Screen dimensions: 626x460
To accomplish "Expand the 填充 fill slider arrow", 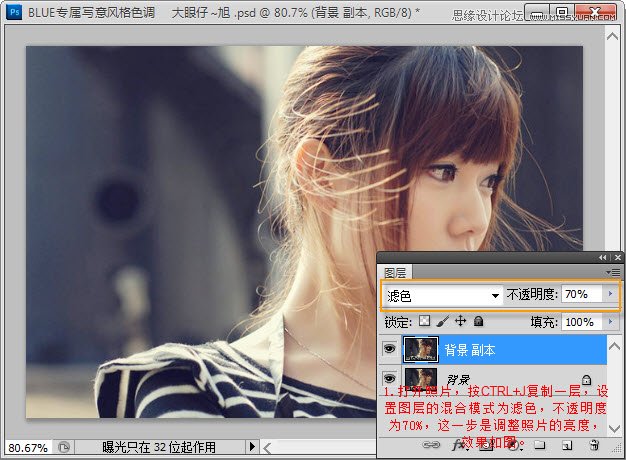I will 610,322.
